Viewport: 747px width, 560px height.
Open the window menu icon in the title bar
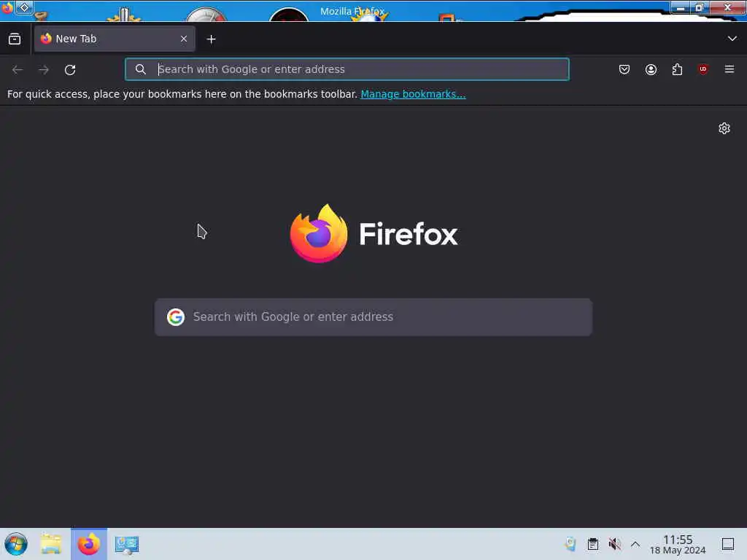coord(7,7)
